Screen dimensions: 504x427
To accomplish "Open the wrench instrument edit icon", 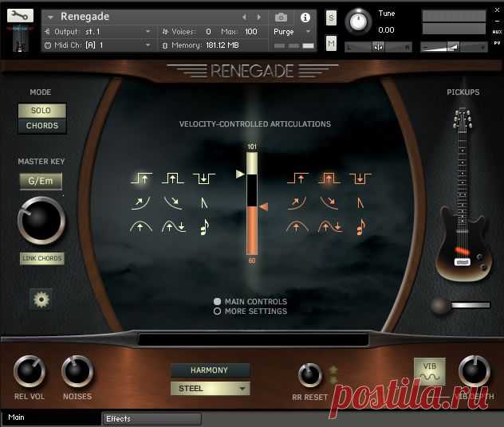I will point(20,15).
